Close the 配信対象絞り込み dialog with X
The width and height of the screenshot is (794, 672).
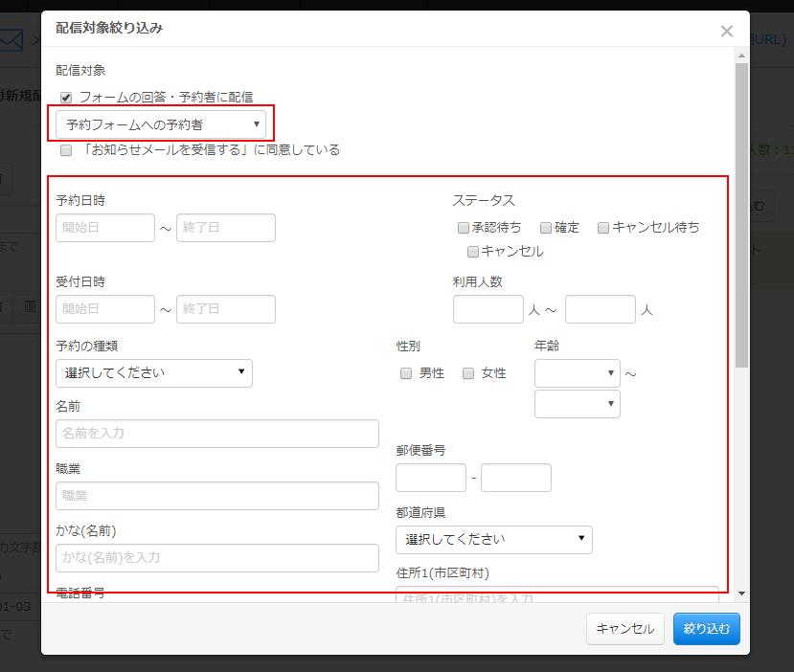point(727,32)
